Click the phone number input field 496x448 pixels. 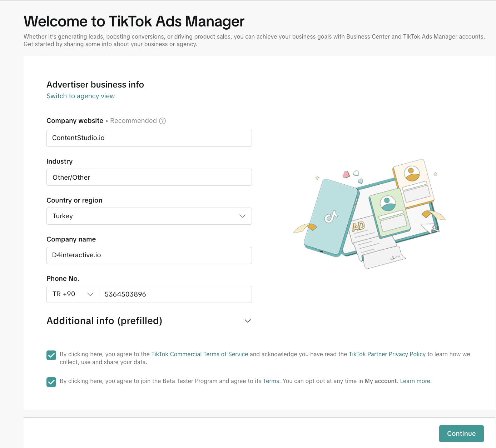coord(175,294)
